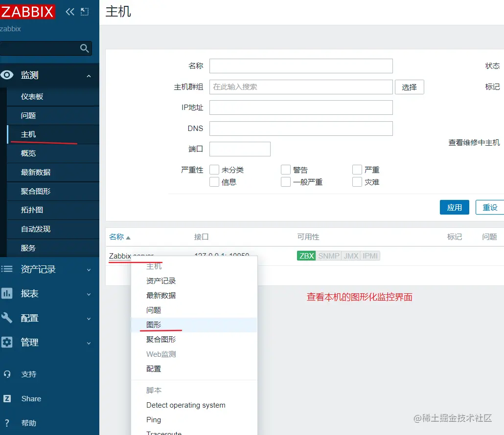Image resolution: width=504 pixels, height=435 pixels.
Task: Expand the 报表 menu section chevron
Action: tap(89, 294)
